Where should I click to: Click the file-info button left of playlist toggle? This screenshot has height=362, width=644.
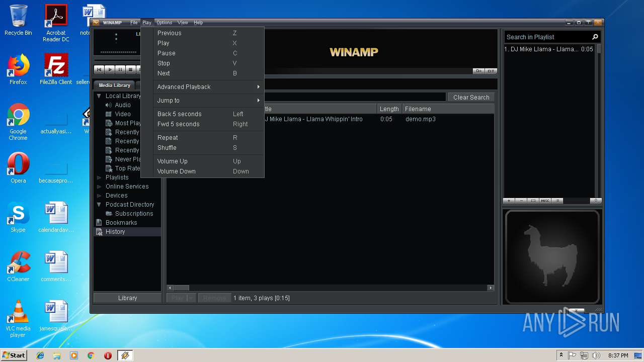[478, 71]
